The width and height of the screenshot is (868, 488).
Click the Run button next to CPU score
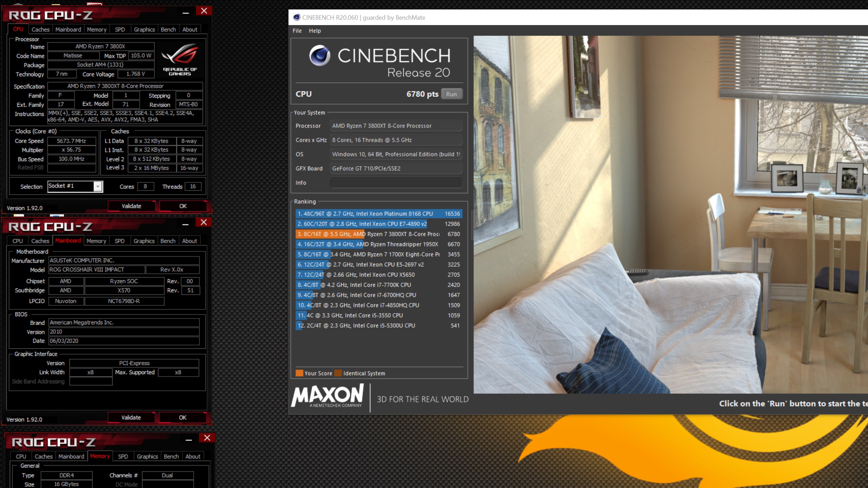pyautogui.click(x=451, y=94)
